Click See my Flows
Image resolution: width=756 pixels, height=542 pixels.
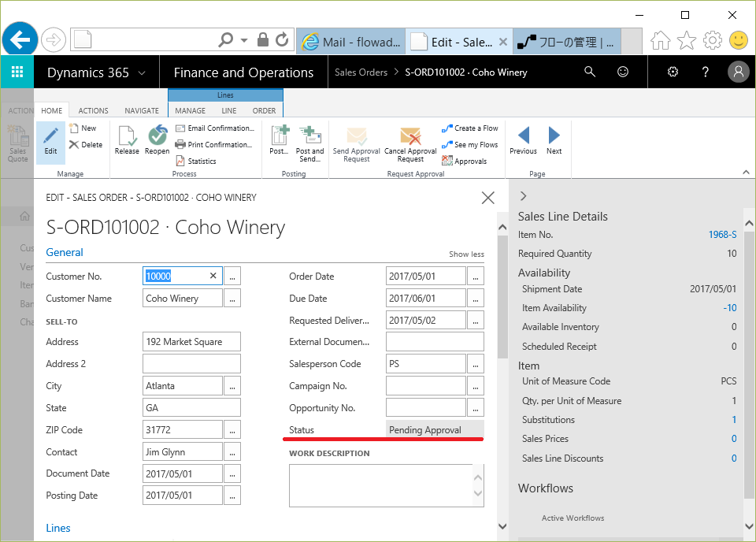(x=469, y=145)
